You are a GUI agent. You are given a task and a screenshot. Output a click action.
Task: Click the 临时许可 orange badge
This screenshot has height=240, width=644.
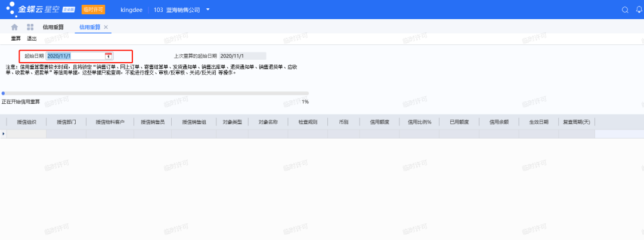(93, 10)
